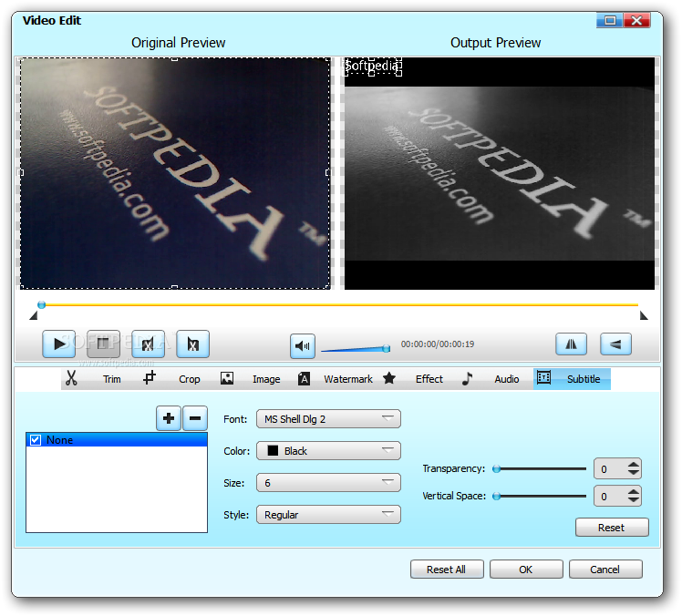Click the Reset All button
Image resolution: width=682 pixels, height=616 pixels.
[x=447, y=569]
